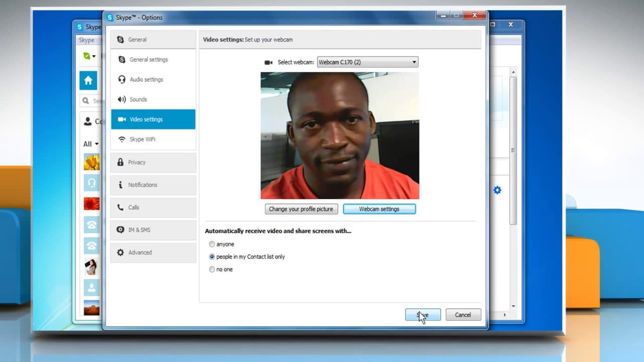Choose the no one radio option
644x362 pixels.
coord(212,269)
